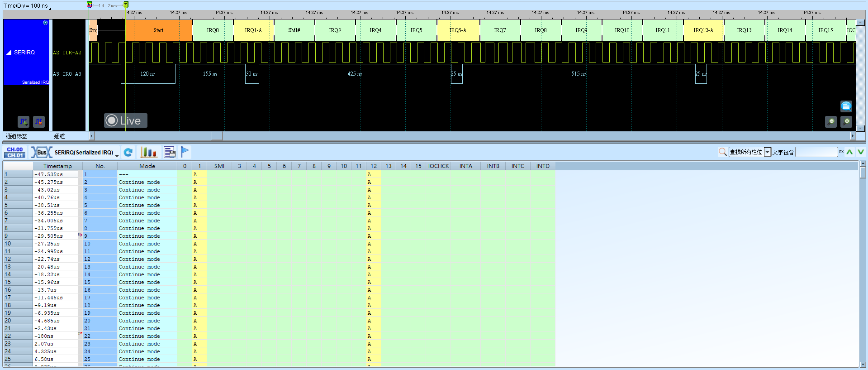The height and width of the screenshot is (370, 868).
Task: Select the -47.535us timestamp cell
Action: pyautogui.click(x=56, y=174)
